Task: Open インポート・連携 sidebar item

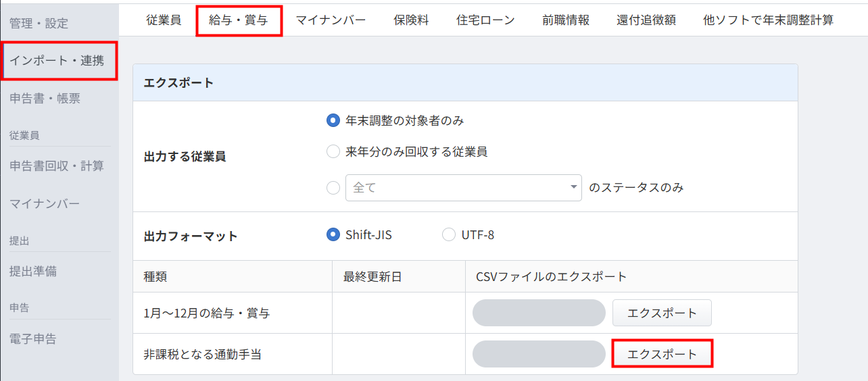Action: pos(57,61)
